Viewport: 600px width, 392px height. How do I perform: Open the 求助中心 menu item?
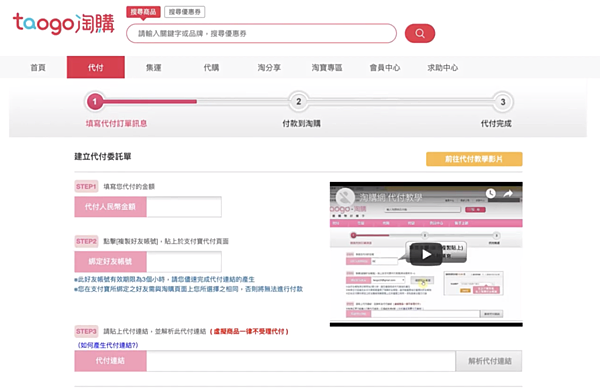[442, 67]
